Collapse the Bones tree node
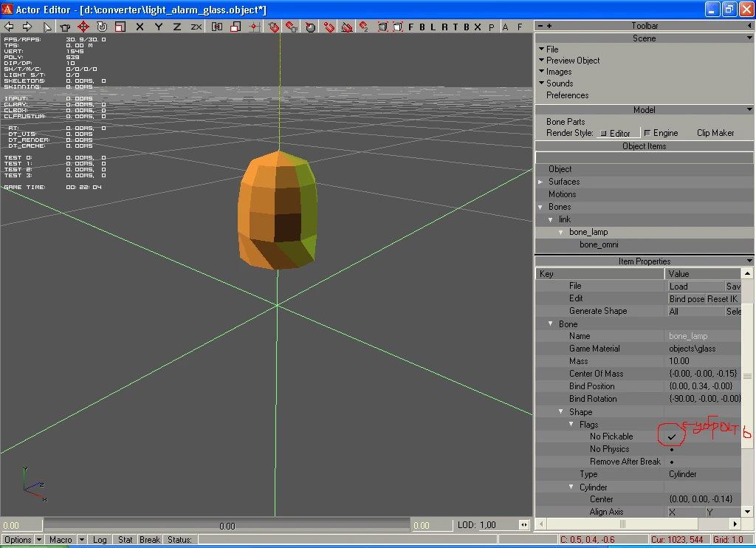 [541, 207]
